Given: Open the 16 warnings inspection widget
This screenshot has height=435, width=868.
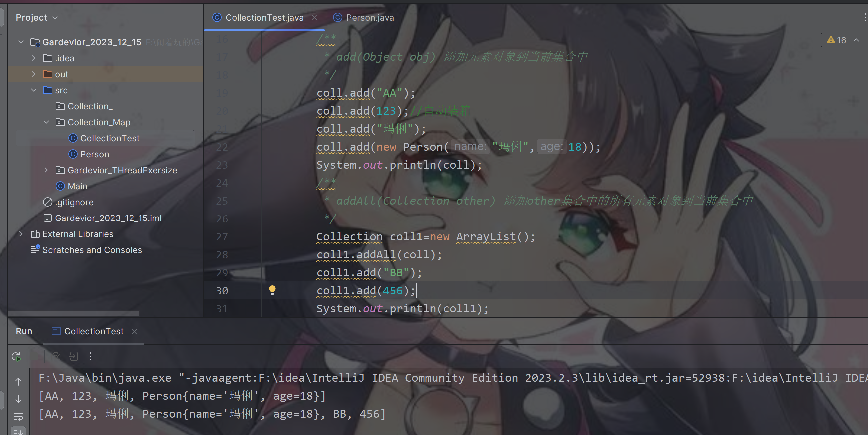Looking at the screenshot, I should click(x=836, y=40).
